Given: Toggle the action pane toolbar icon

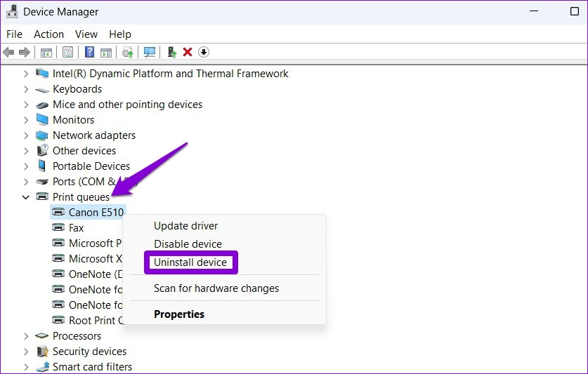Looking at the screenshot, I should click(x=106, y=52).
